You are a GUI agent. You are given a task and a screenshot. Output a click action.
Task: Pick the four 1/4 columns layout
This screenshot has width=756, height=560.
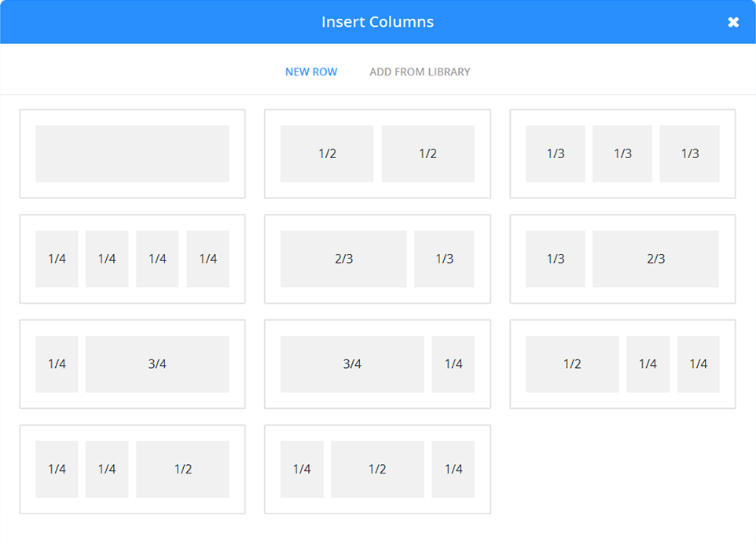click(x=131, y=259)
